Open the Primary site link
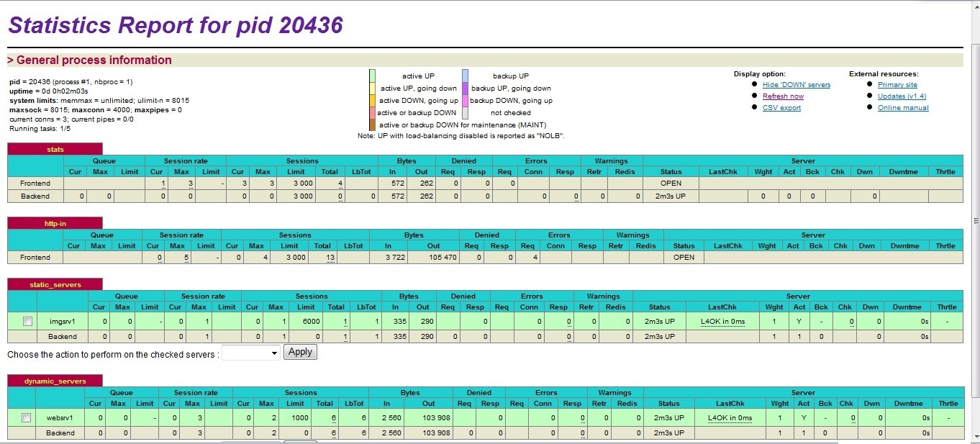 click(897, 85)
